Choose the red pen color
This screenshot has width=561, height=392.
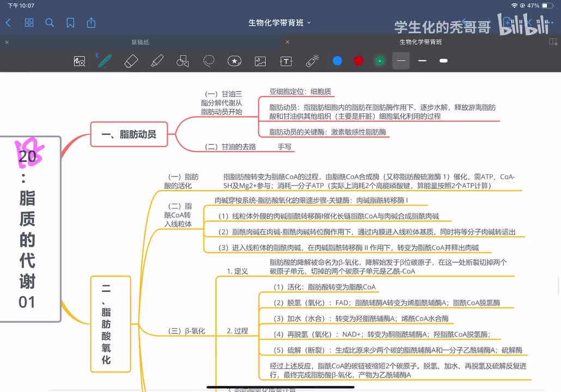(358, 61)
